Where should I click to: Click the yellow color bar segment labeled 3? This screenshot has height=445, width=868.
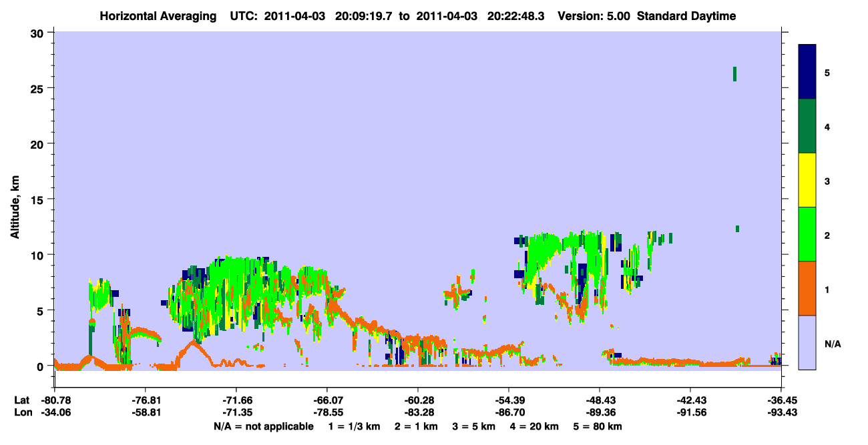pos(807,180)
